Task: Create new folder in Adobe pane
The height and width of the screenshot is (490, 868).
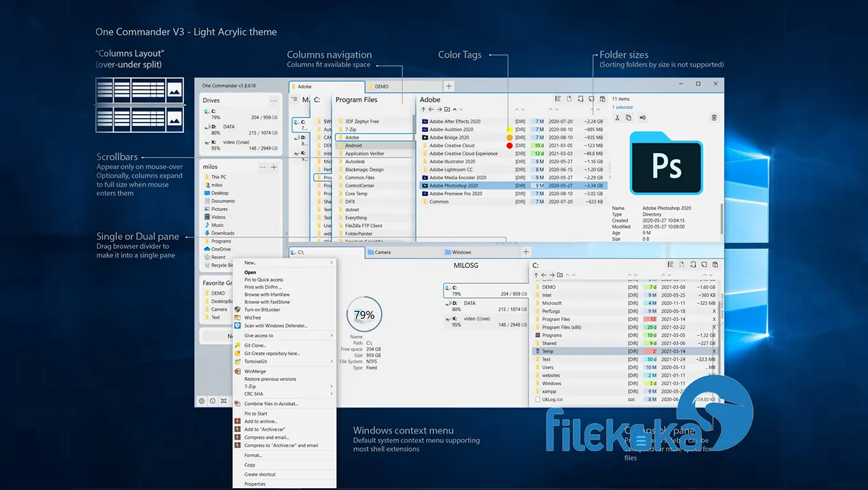Action: pyautogui.click(x=447, y=110)
